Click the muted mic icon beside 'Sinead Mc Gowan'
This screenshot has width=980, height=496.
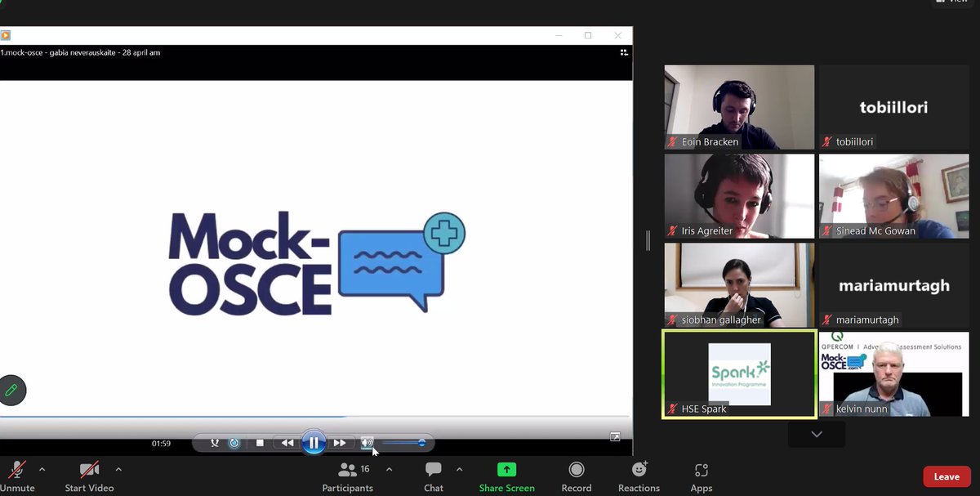point(827,231)
